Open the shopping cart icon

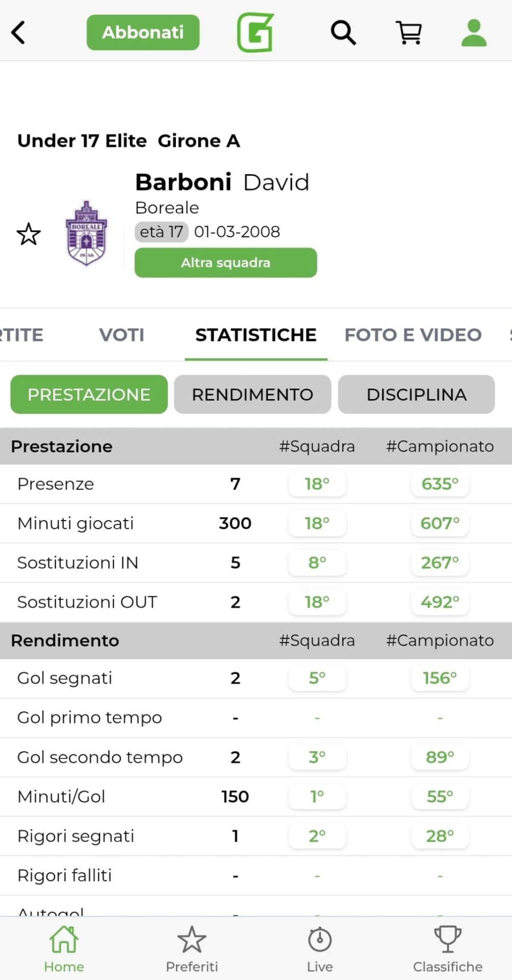(x=408, y=33)
